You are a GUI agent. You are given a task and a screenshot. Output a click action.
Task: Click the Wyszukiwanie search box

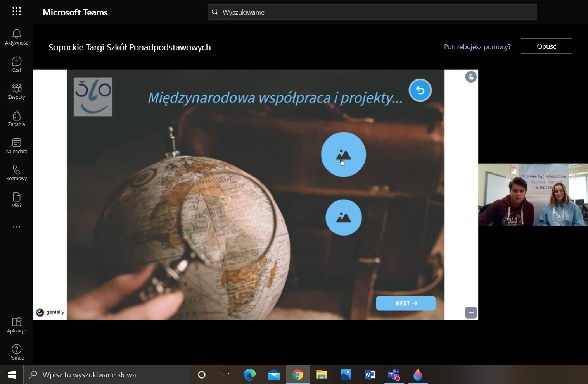click(372, 12)
